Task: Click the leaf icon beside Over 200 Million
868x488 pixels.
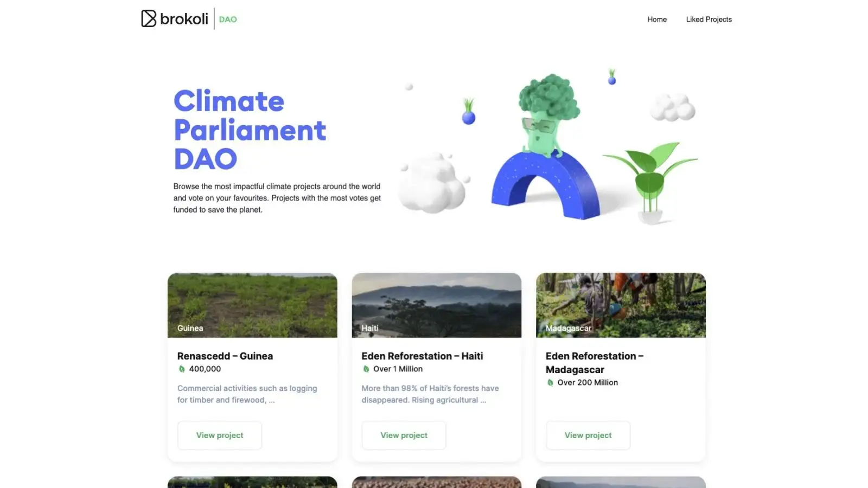Action: pyautogui.click(x=550, y=383)
